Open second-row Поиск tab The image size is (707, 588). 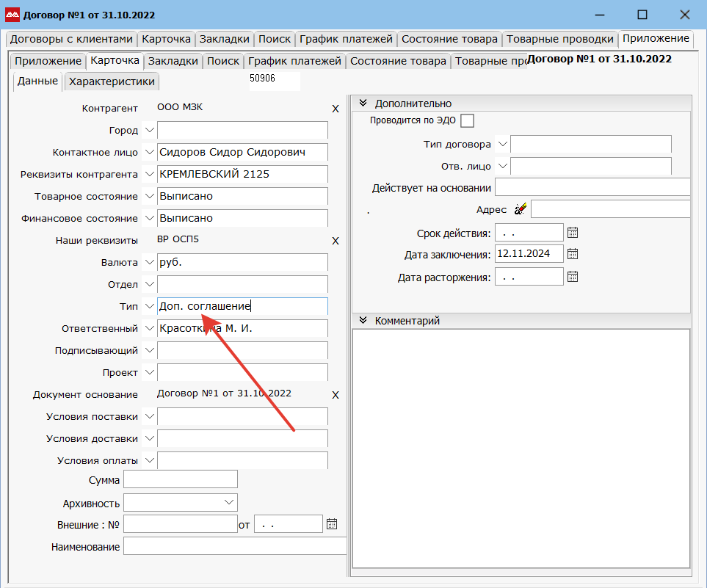(222, 62)
